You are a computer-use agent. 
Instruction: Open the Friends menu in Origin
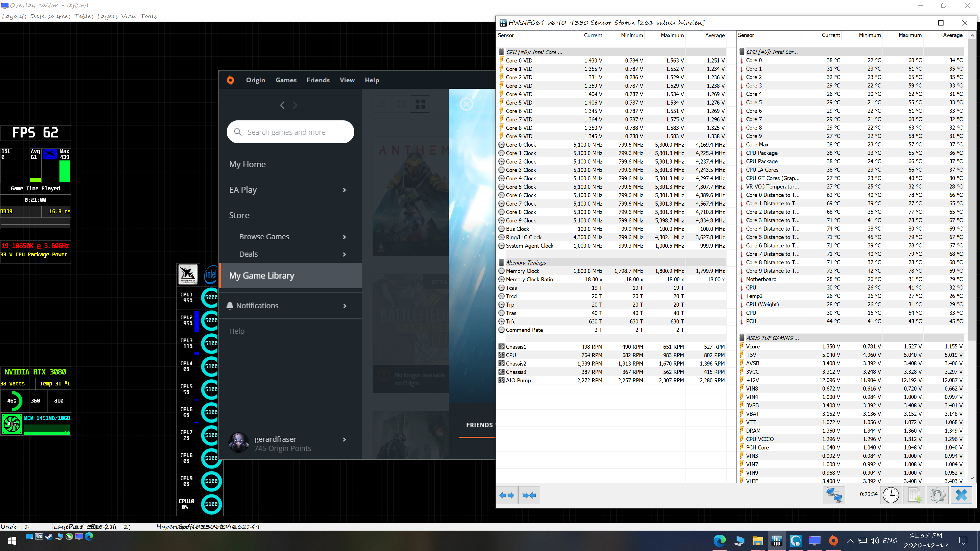click(x=318, y=80)
